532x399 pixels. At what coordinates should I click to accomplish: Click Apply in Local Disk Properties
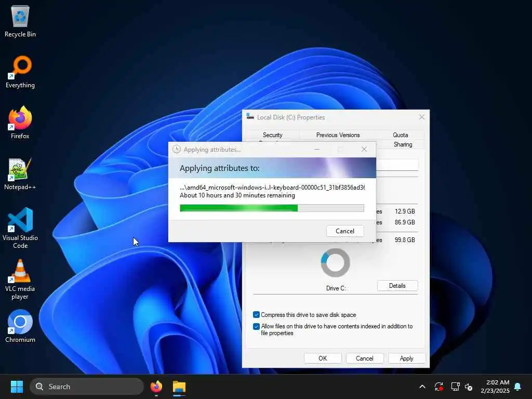[406, 358]
